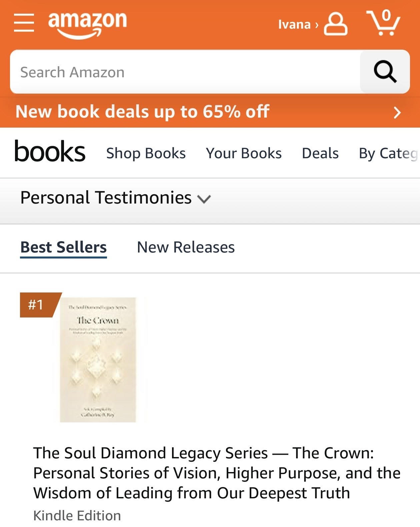Open the Deals section

[320, 154]
